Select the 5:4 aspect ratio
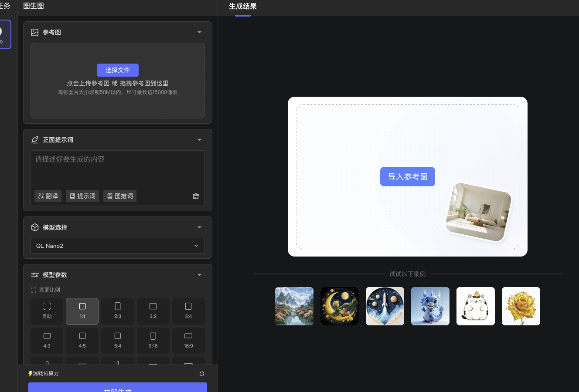The height and width of the screenshot is (392, 579). point(118,341)
